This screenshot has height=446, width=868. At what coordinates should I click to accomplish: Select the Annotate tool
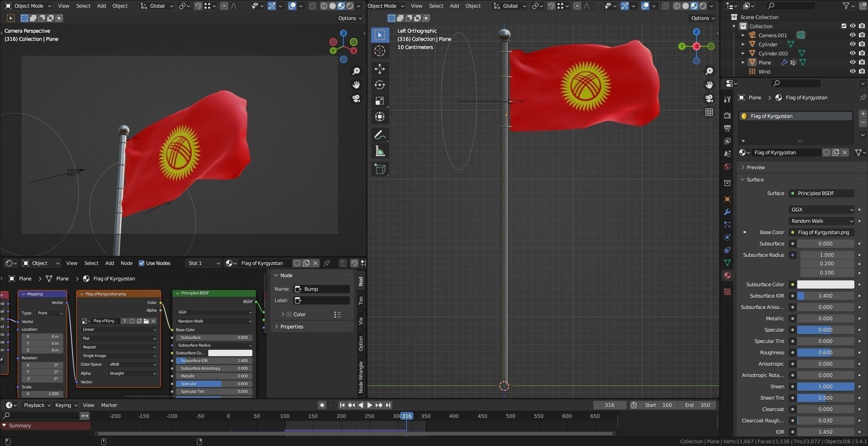pyautogui.click(x=380, y=135)
